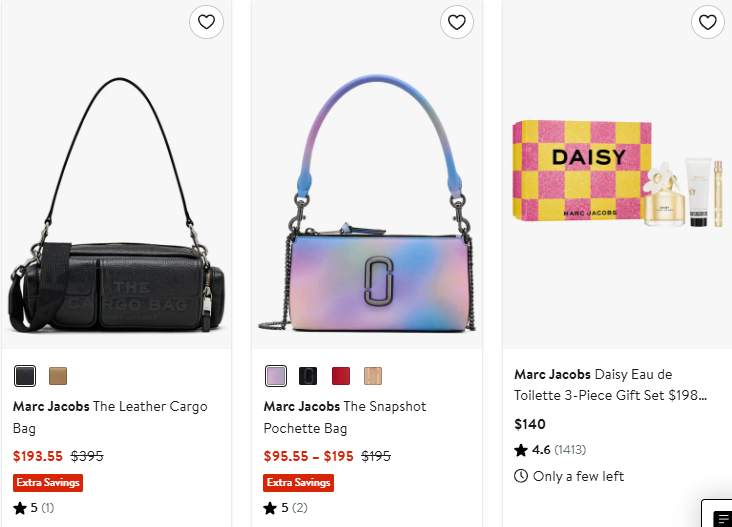Click Extra Savings badge under Cargo Bag
Viewport: 732px width, 527px height.
(48, 483)
